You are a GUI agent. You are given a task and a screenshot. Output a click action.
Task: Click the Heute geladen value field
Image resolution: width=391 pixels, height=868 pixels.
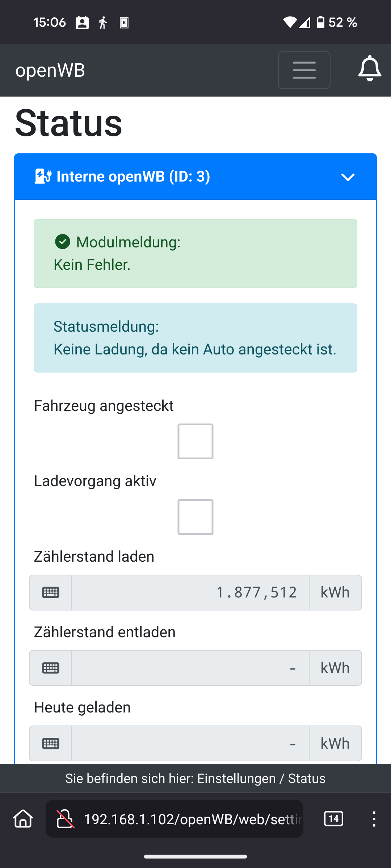pyautogui.click(x=190, y=743)
